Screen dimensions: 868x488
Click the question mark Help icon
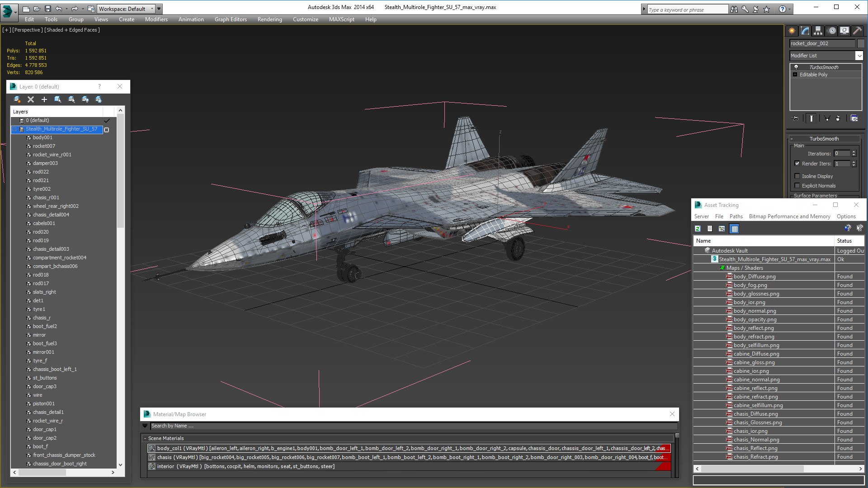[x=783, y=9]
